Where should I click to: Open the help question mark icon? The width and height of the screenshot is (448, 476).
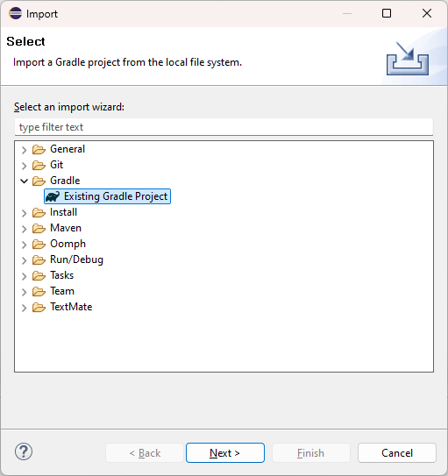[24, 451]
